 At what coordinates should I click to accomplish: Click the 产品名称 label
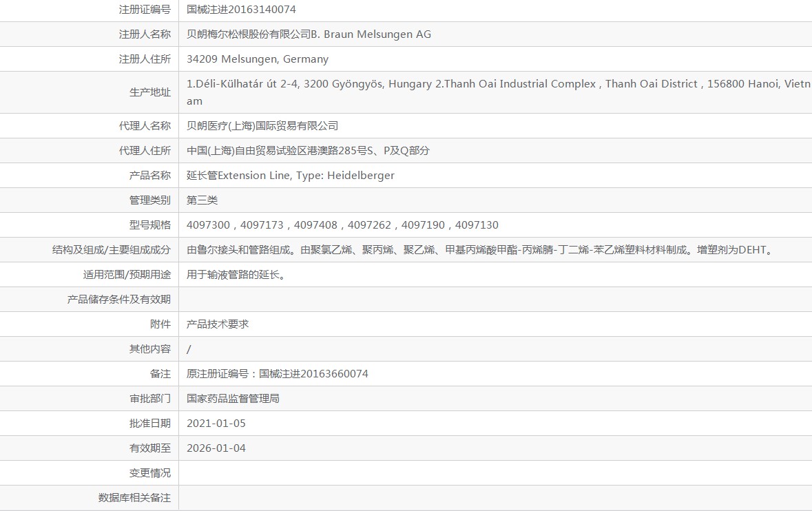149,176
